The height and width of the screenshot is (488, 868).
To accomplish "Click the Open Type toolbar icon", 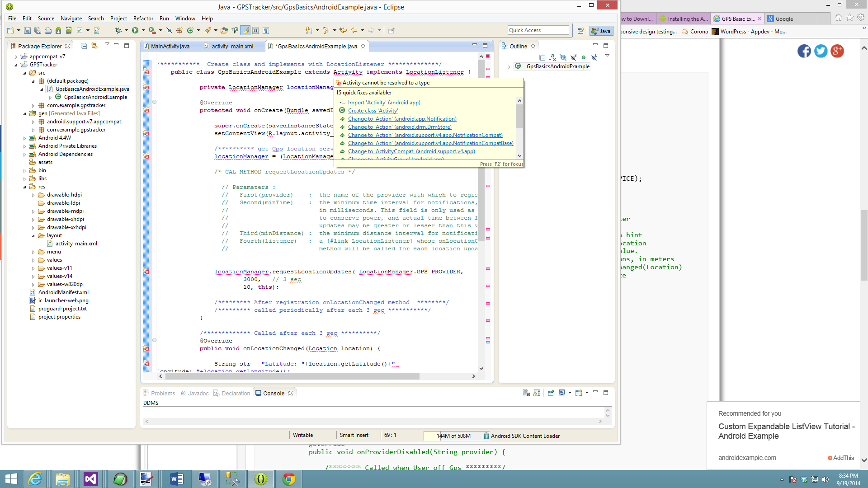I will 224,30.
